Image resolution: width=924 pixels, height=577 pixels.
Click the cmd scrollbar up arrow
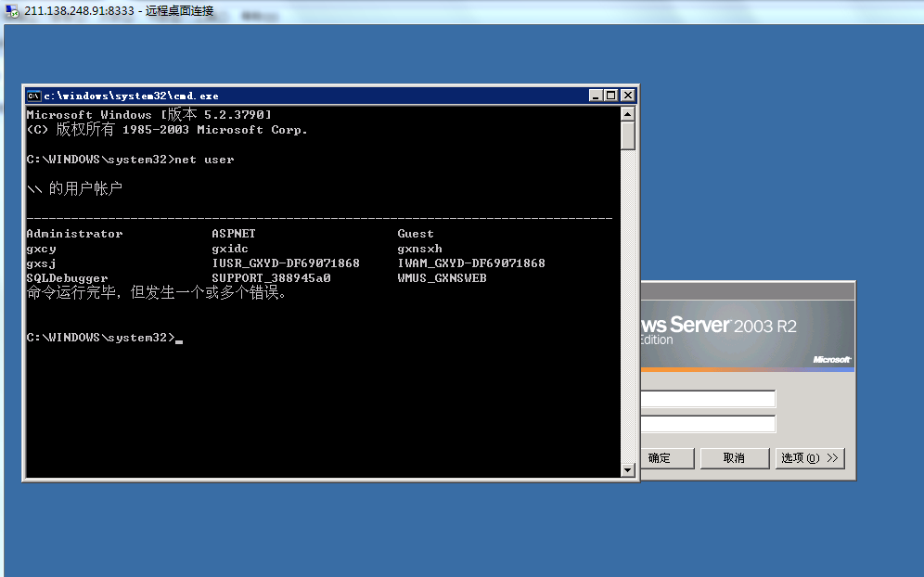click(627, 114)
